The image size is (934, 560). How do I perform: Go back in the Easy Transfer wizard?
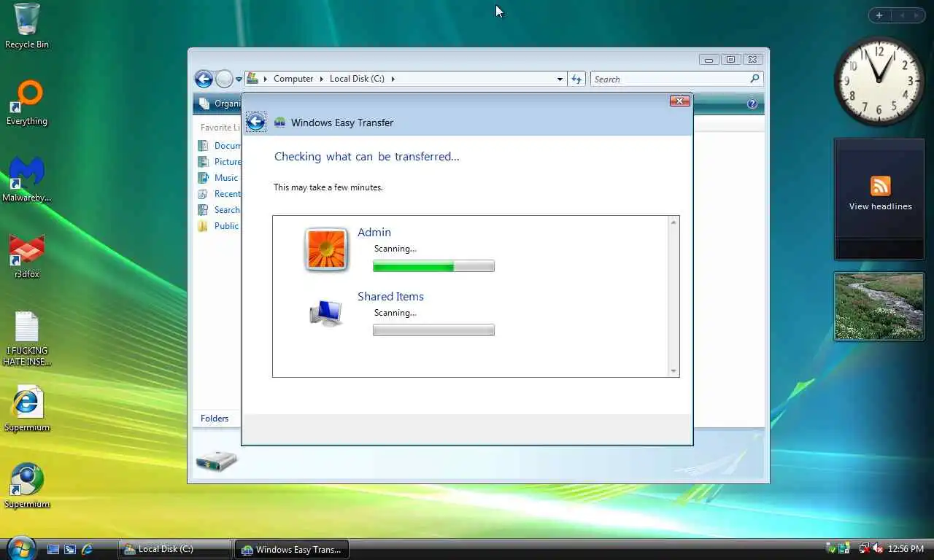(x=255, y=122)
